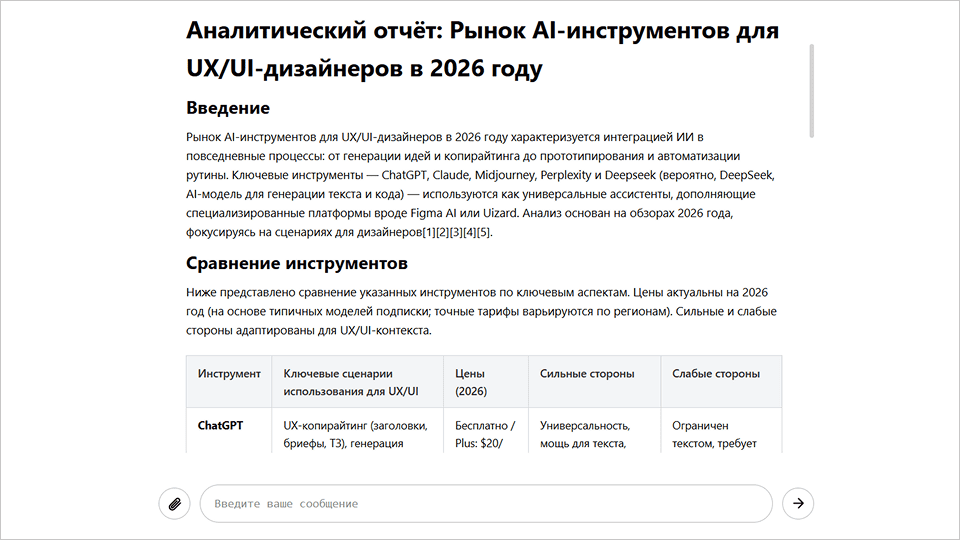Select the "Сравнение инструментов" heading

coord(297,263)
